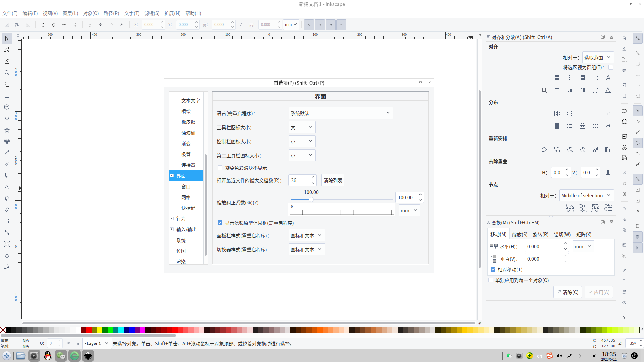The image size is (644, 362).
Task: Enable the 避免色彩滑块不显示 checkbox
Action: point(220,168)
